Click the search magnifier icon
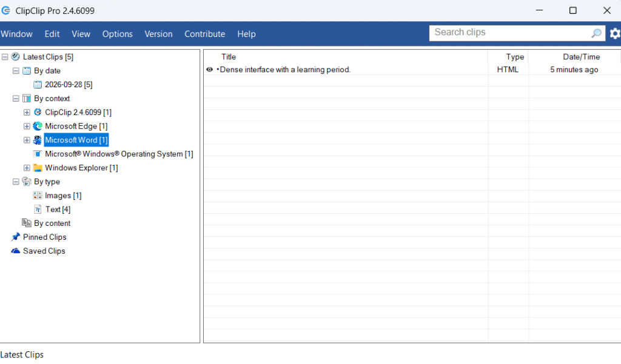This screenshot has width=621, height=364. 596,33
